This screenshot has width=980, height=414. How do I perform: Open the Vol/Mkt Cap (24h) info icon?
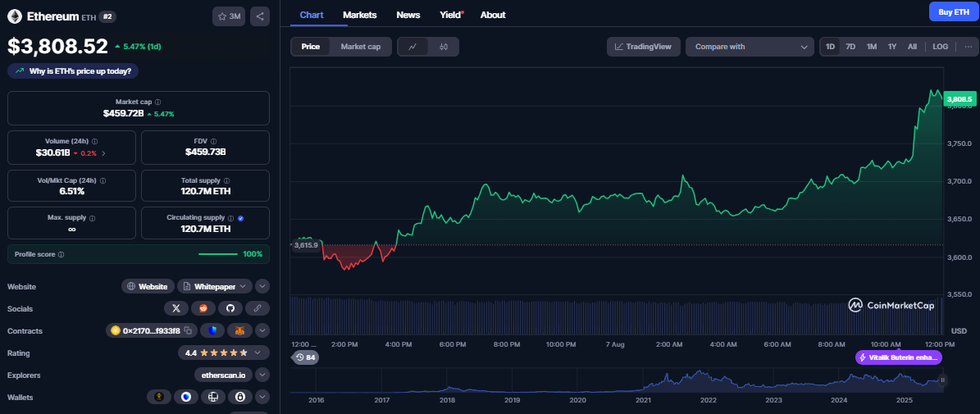click(103, 180)
